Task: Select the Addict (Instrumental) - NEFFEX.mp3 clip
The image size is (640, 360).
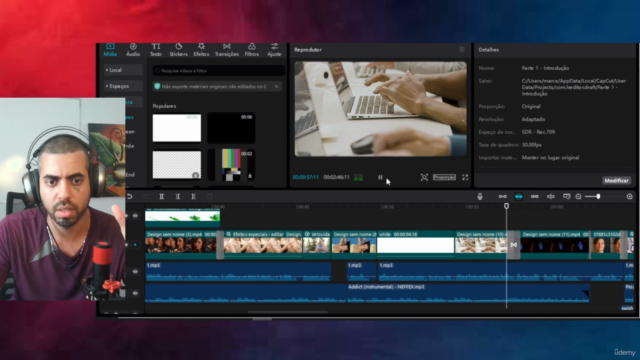Action: [468, 293]
